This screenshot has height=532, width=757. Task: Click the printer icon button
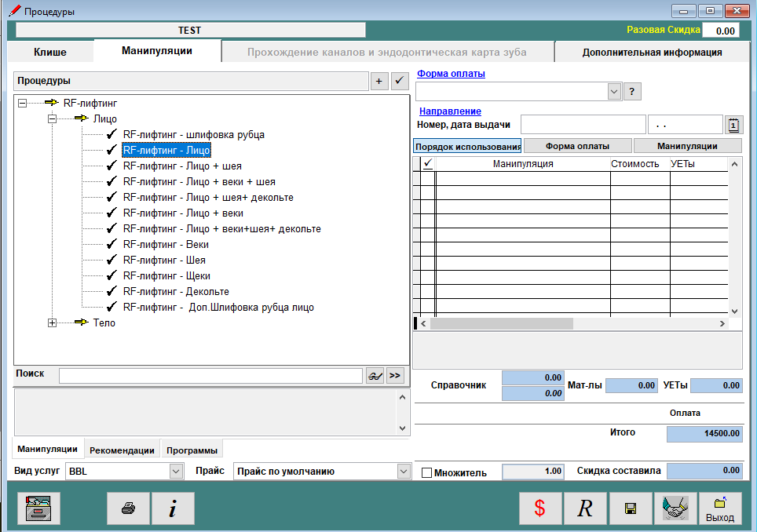click(128, 508)
